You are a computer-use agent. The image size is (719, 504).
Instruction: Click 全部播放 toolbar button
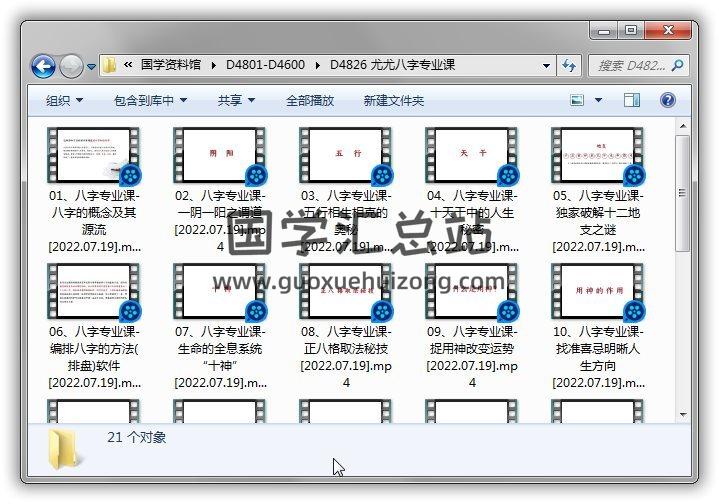[x=310, y=100]
